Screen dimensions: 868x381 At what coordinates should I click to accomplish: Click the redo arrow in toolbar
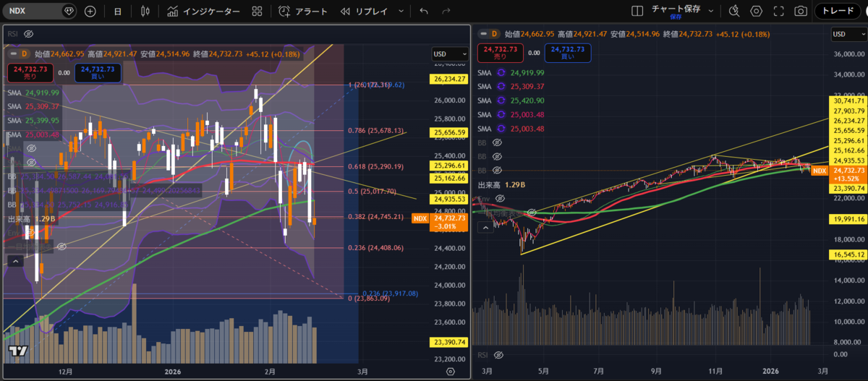coord(446,12)
